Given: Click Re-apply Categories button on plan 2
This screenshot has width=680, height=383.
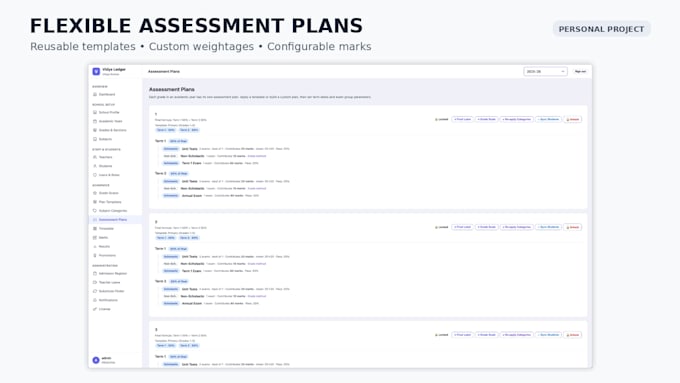Looking at the screenshot, I should point(517,227).
